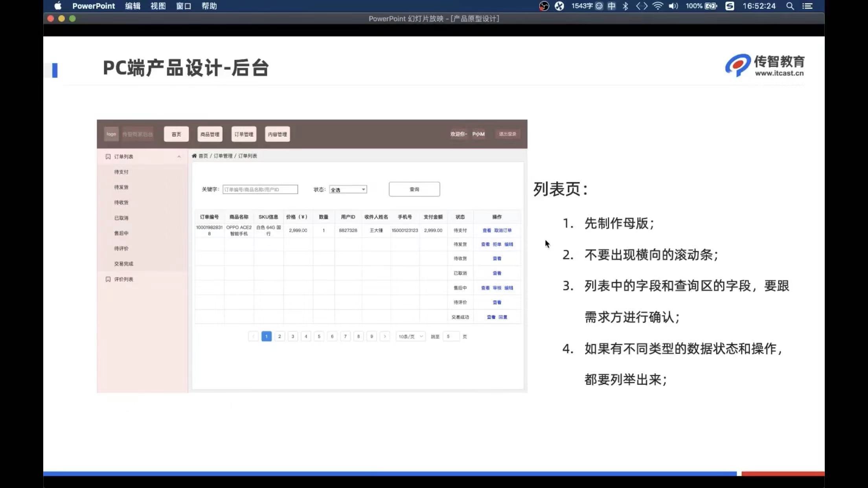Click the 关键字 search input field

[260, 190]
